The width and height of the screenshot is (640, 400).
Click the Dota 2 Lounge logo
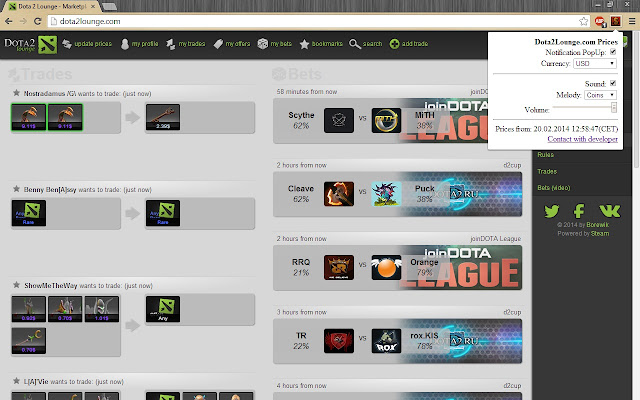pos(31,44)
